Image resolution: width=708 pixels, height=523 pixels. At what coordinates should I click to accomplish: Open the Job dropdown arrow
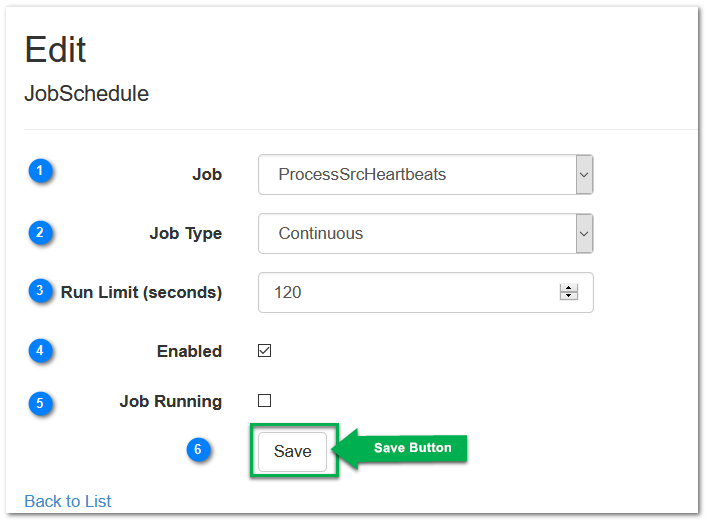584,175
